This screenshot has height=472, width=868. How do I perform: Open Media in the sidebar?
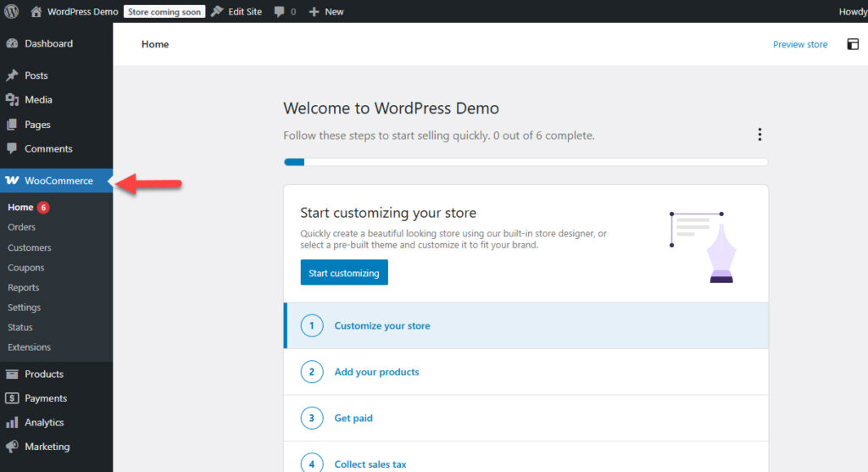pyautogui.click(x=38, y=100)
